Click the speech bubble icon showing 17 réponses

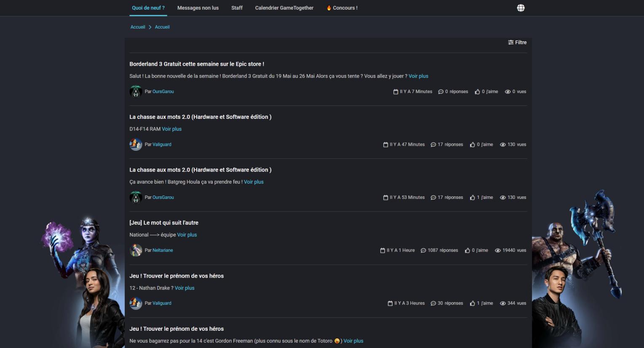tap(434, 144)
